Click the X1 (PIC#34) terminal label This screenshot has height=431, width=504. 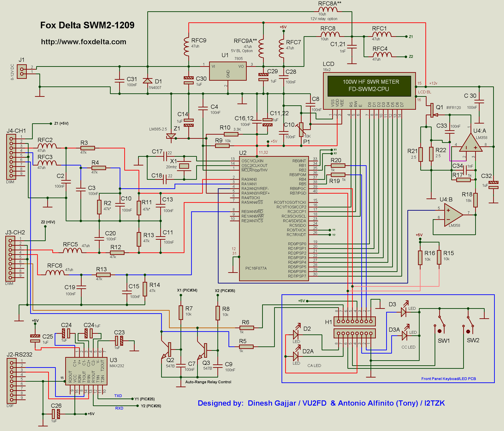(x=187, y=290)
